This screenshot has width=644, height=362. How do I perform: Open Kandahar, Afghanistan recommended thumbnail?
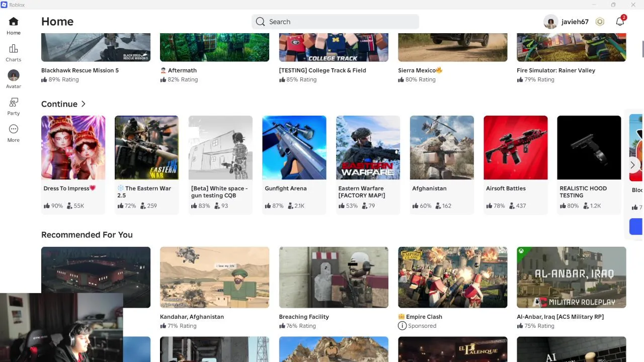coord(214,277)
